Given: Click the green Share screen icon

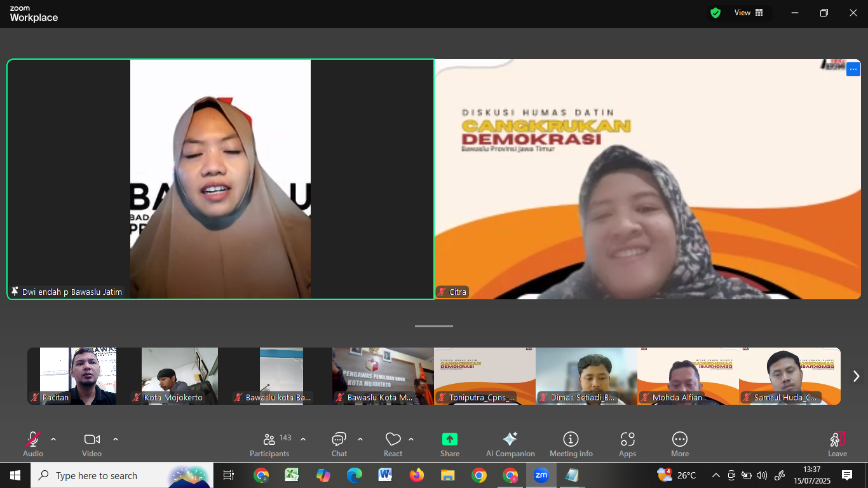Looking at the screenshot, I should 450,440.
